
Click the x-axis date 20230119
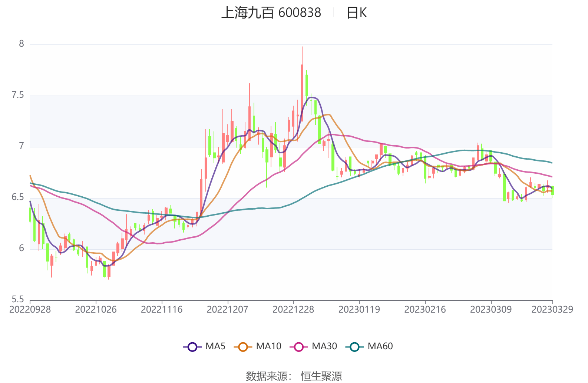[x=359, y=310]
